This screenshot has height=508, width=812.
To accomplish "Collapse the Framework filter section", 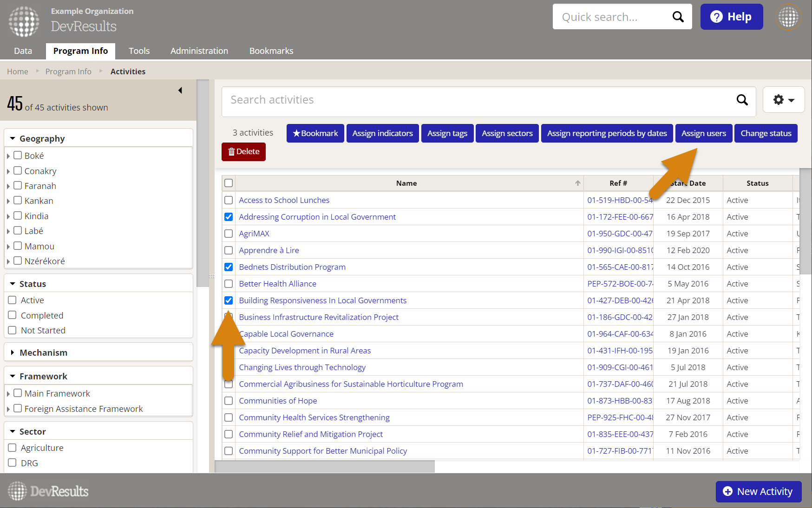I will pos(13,376).
